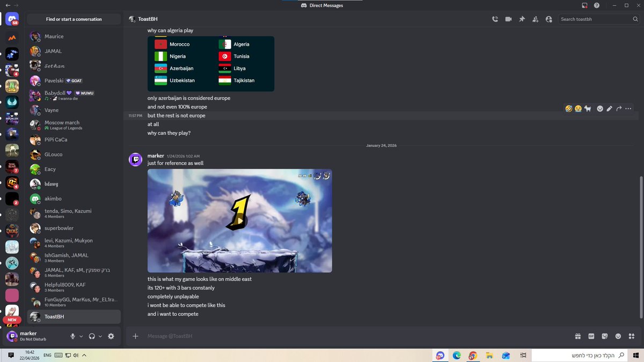Screen dimensions: 644x362
Task: Open the GIF picker
Action: coord(591,336)
